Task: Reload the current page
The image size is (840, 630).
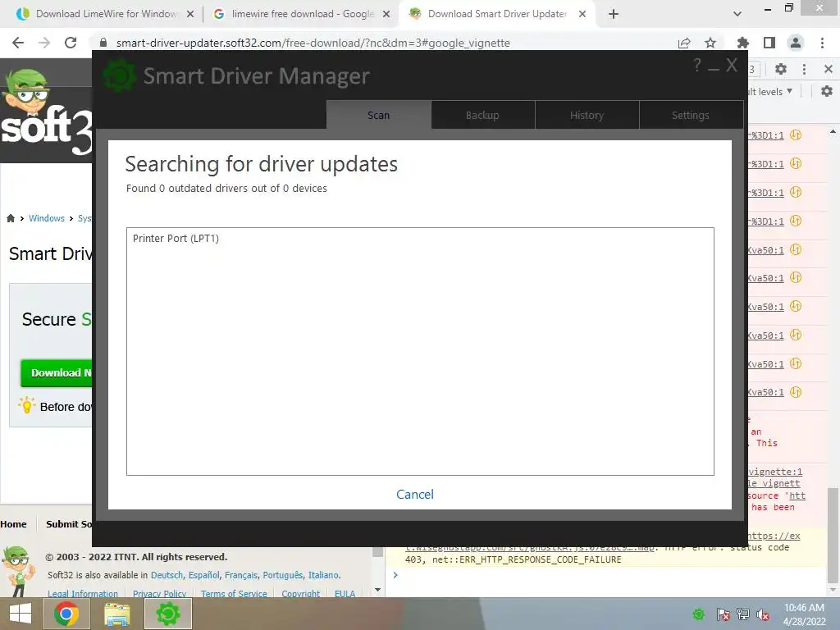Action: coord(71,43)
